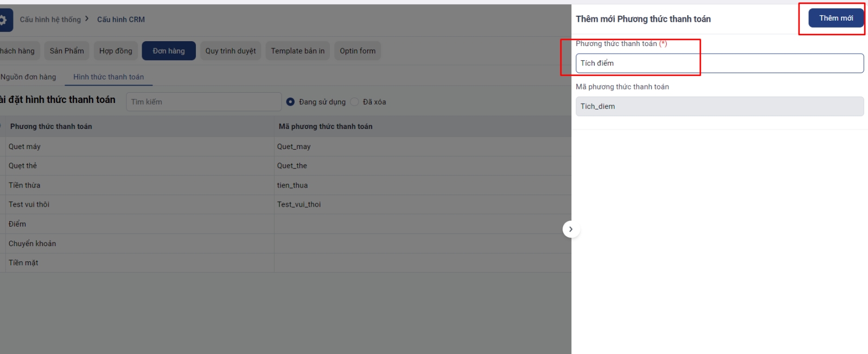Open the Sản Phẩm tab
The width and height of the screenshot is (868, 354).
tap(67, 51)
